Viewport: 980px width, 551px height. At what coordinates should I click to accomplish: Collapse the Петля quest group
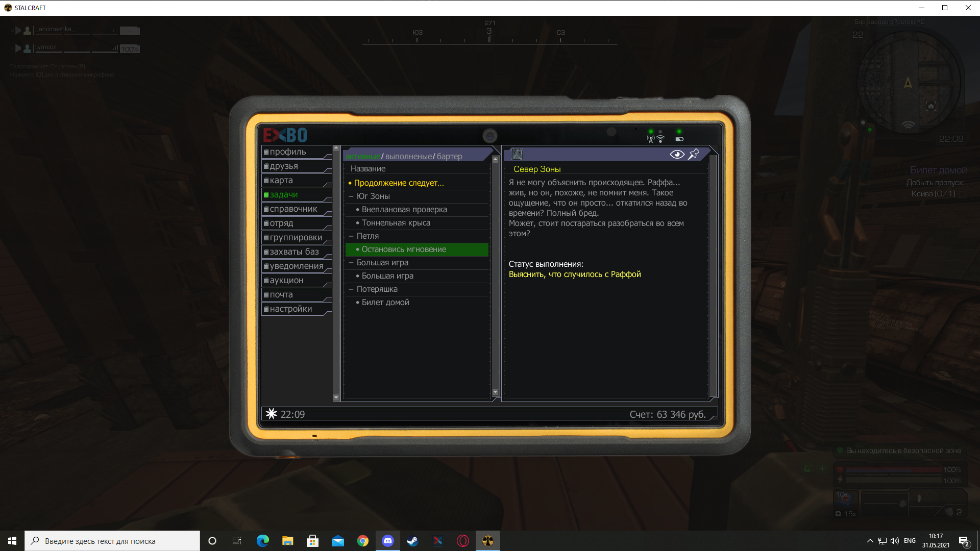pyautogui.click(x=351, y=236)
